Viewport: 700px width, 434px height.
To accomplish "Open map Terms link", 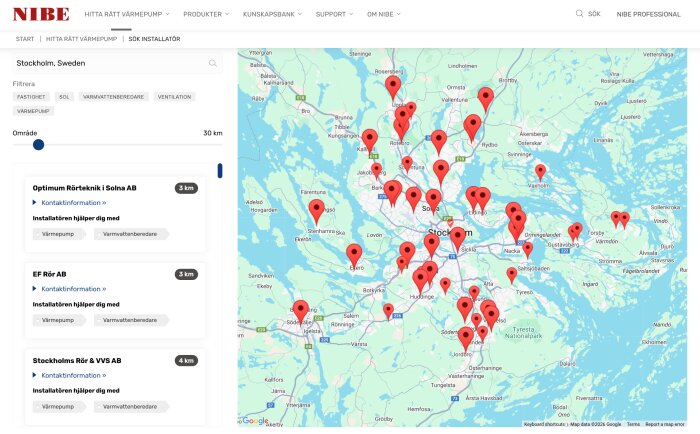I will [x=633, y=424].
